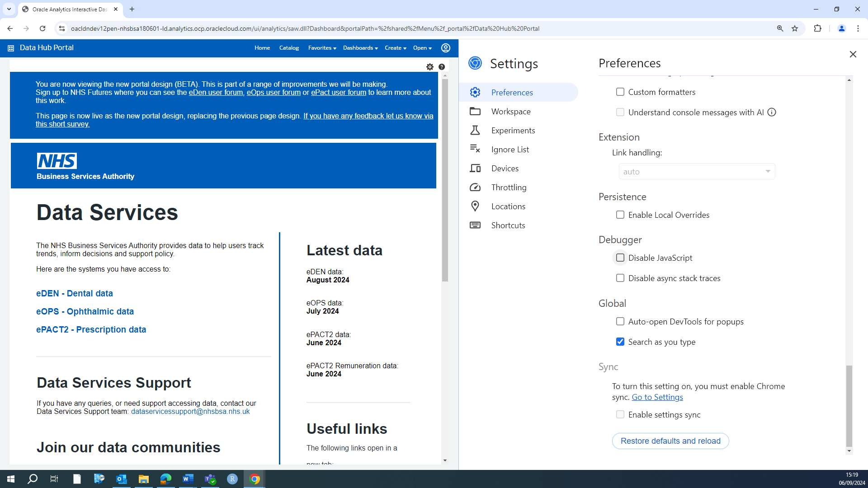Image resolution: width=868 pixels, height=488 pixels.
Task: Open the eDen user forum link
Action: [x=216, y=92]
